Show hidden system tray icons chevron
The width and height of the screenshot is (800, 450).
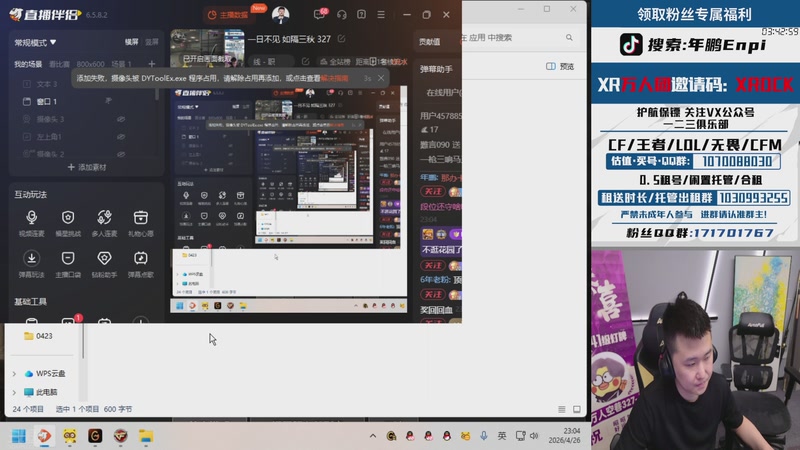coord(373,436)
